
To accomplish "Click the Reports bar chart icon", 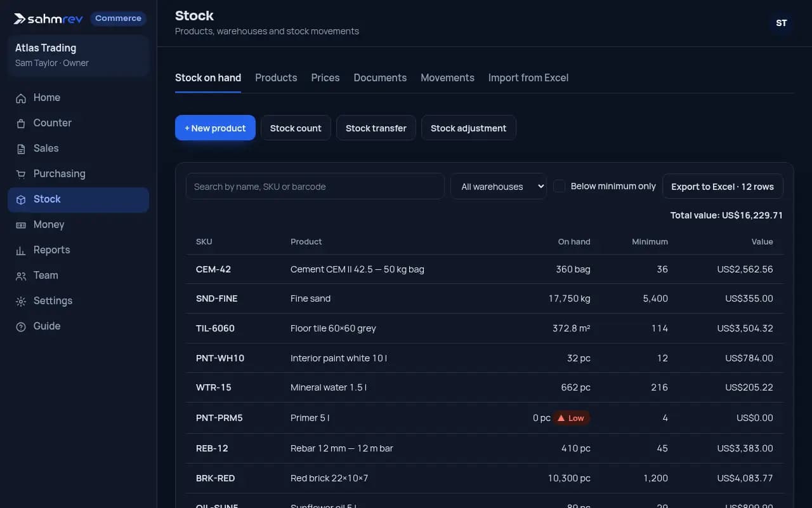I will coord(21,250).
